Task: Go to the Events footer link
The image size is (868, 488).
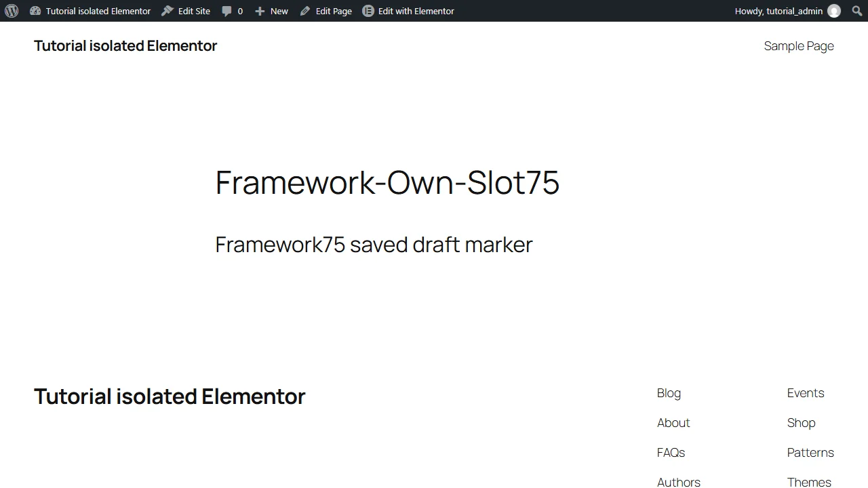Action: coord(806,393)
